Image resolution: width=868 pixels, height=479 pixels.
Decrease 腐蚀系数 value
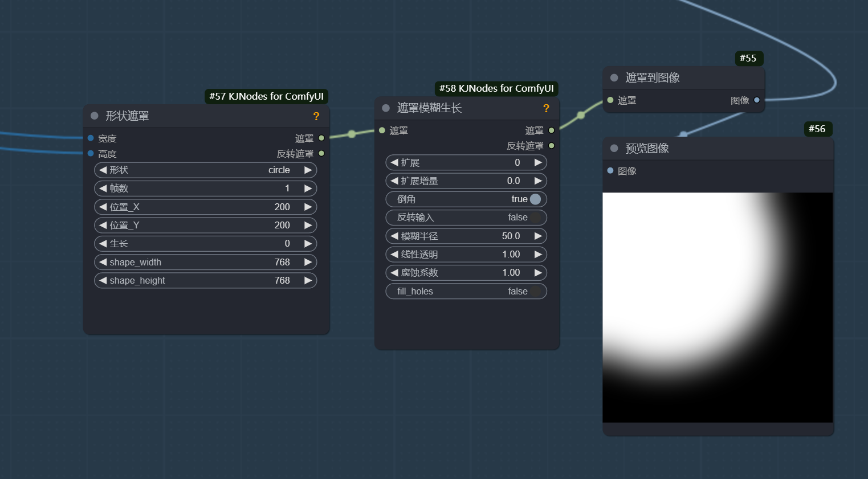(394, 272)
